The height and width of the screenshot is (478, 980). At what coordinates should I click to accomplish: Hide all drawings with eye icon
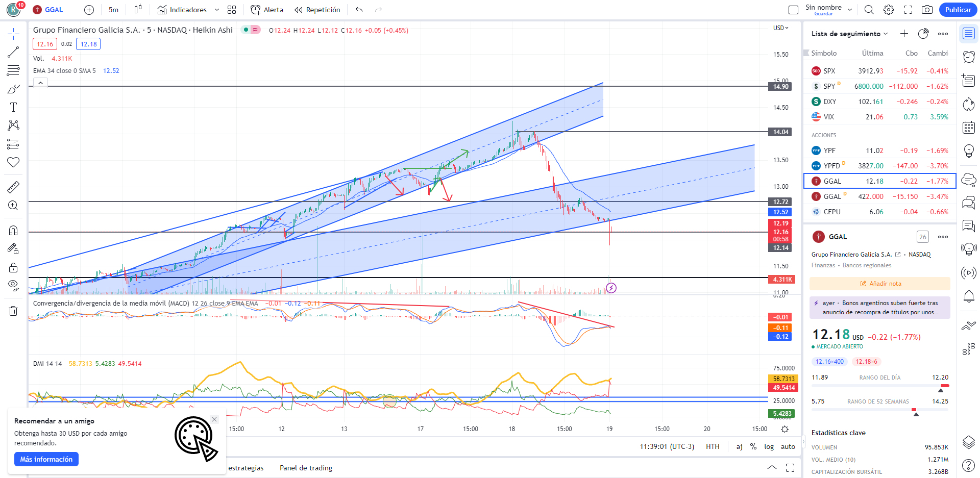click(13, 285)
